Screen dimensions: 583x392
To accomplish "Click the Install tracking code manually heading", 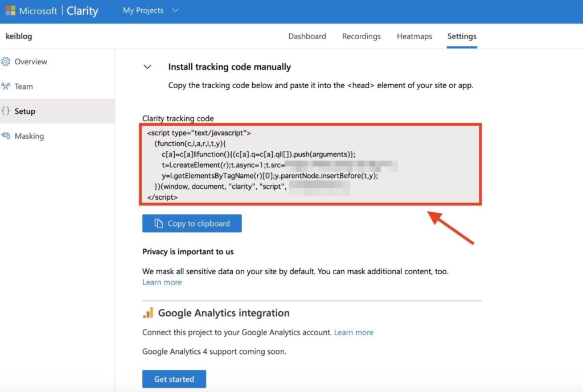I will click(x=229, y=67).
